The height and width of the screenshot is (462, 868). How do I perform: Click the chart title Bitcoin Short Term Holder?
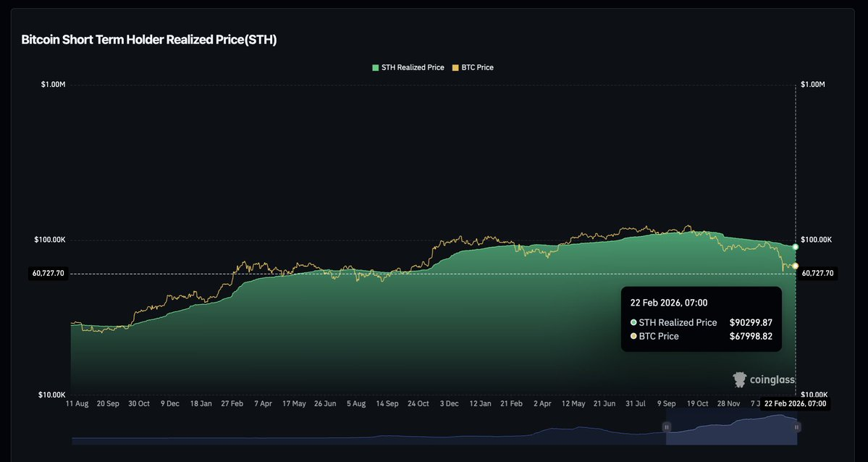tap(149, 40)
